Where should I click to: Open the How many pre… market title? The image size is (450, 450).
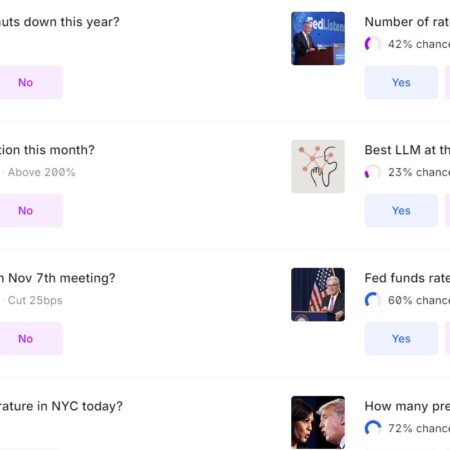point(407,406)
